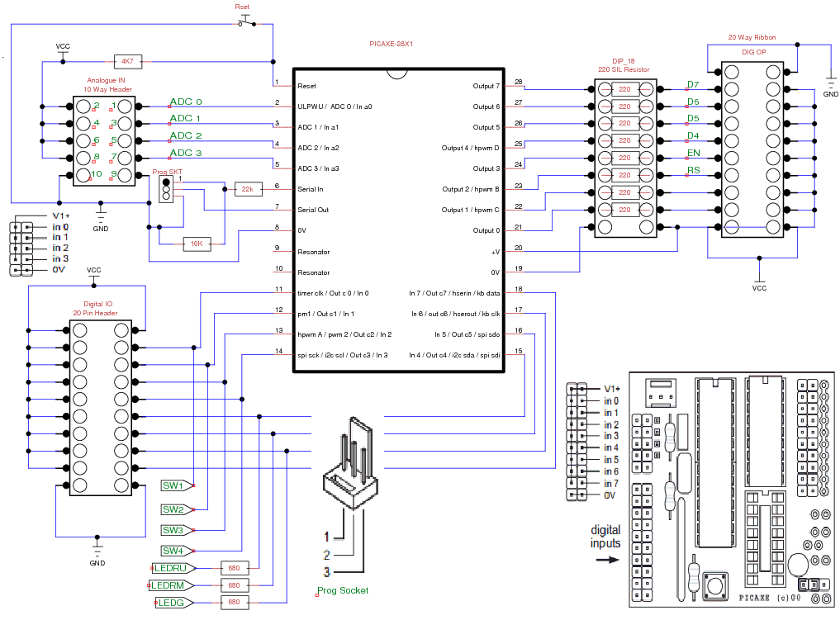Select the green 'ADC 2' net label
Screen dimensions: 840x620
185,135
